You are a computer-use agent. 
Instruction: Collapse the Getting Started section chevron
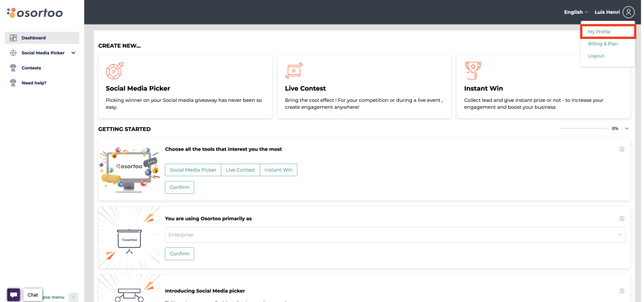click(x=627, y=128)
